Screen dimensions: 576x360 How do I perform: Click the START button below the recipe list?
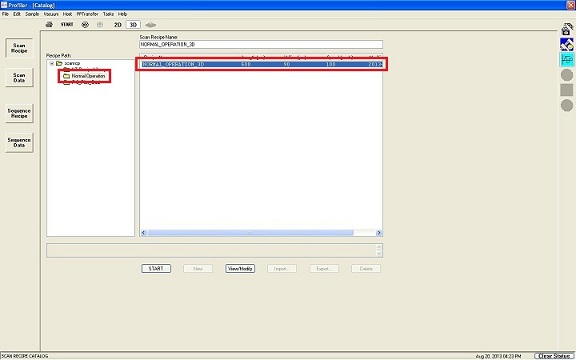tap(156, 269)
